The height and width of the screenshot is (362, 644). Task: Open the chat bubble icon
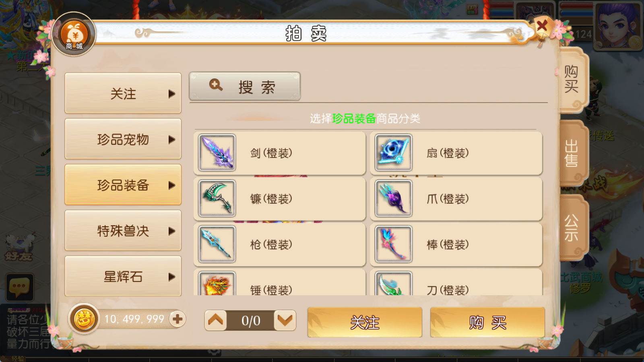(x=19, y=287)
